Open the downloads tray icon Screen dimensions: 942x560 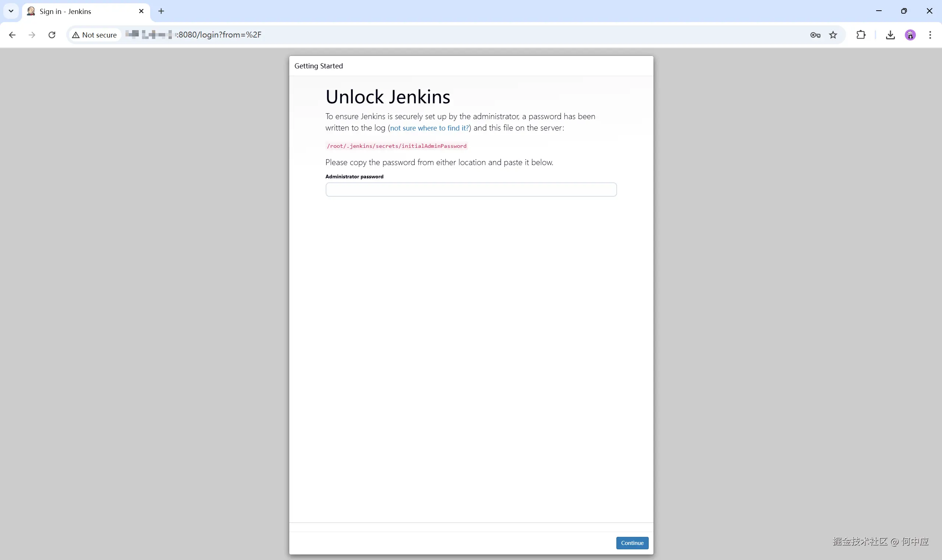point(890,35)
